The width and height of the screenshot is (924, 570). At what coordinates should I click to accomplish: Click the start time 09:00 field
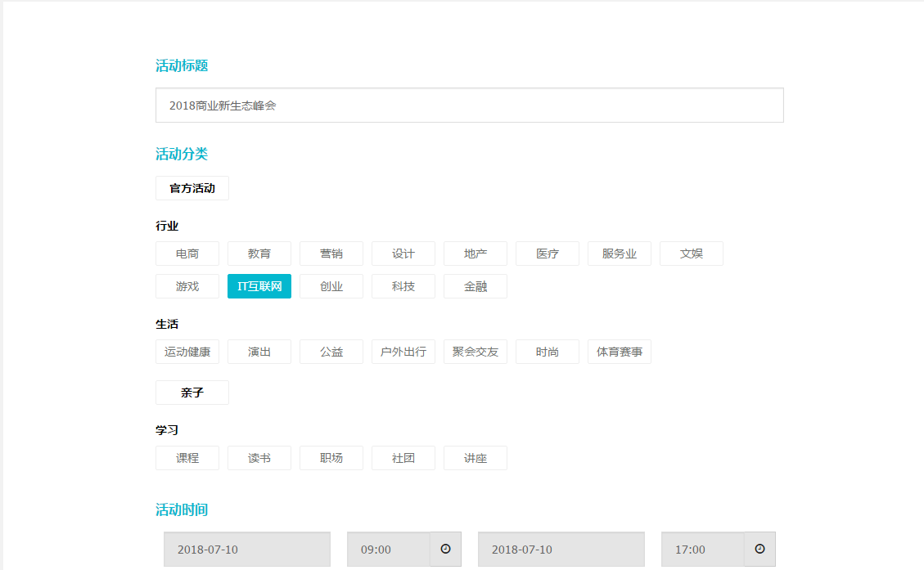(388, 549)
